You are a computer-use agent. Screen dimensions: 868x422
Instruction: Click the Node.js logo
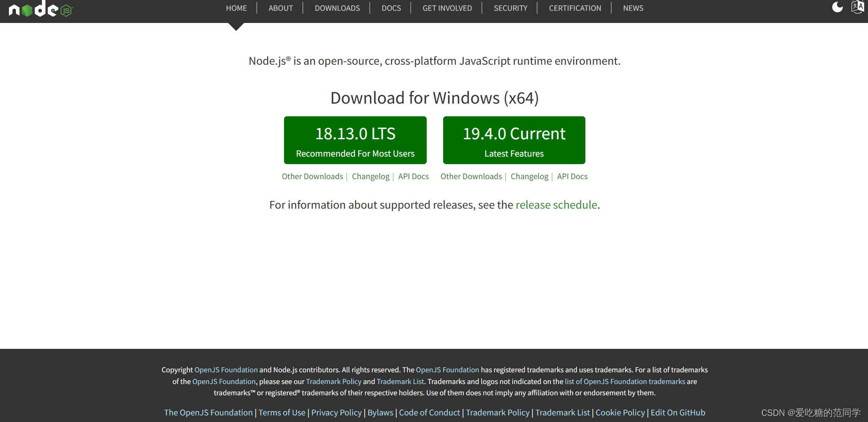point(41,9)
